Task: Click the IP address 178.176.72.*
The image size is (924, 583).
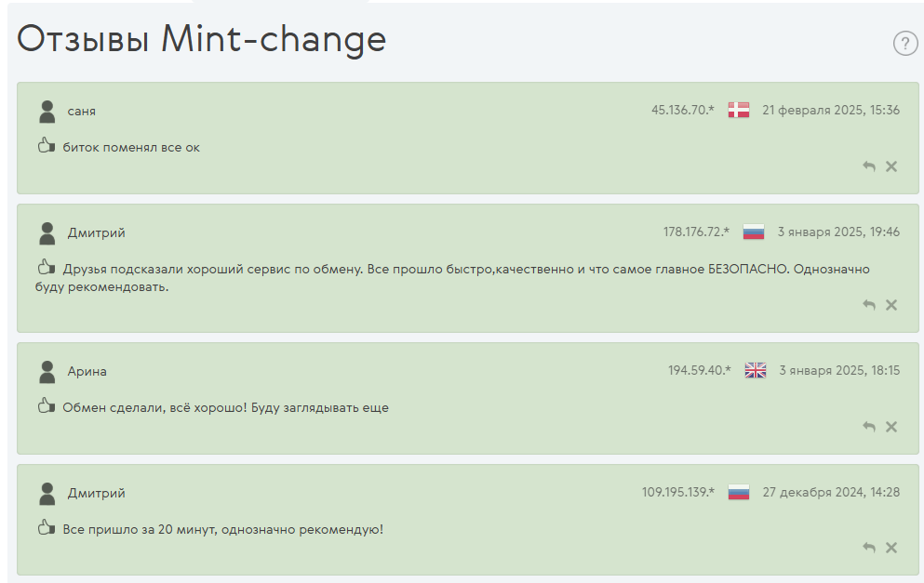Action: pos(696,232)
